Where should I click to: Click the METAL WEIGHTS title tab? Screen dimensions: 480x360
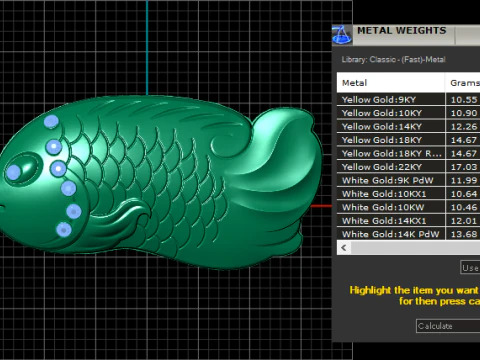coord(402,31)
